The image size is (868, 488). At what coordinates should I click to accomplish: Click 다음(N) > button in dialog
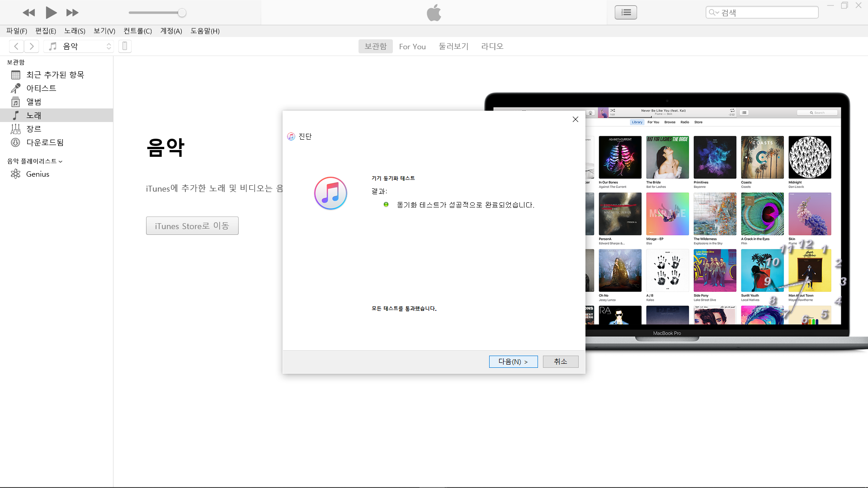point(513,361)
